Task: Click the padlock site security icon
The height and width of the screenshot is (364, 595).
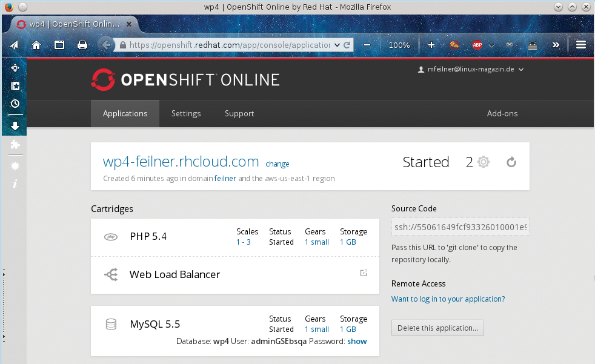Action: [122, 45]
